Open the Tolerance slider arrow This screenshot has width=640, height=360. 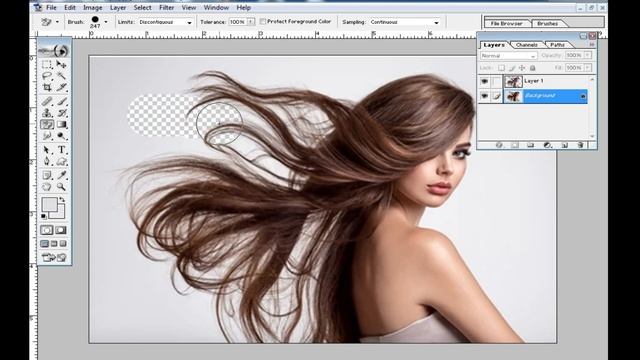[251, 22]
